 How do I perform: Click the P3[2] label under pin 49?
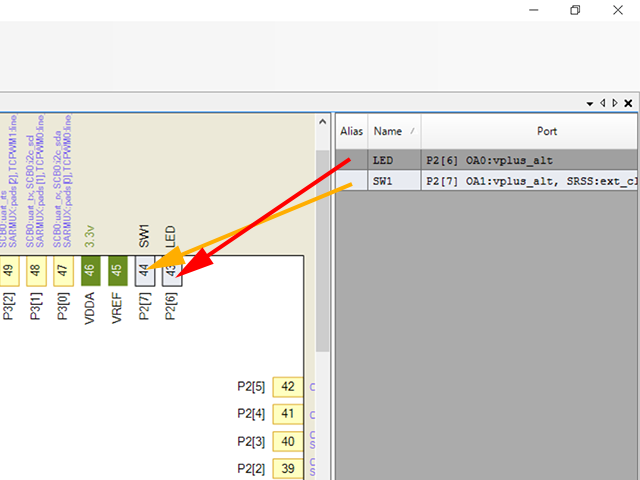click(9, 306)
